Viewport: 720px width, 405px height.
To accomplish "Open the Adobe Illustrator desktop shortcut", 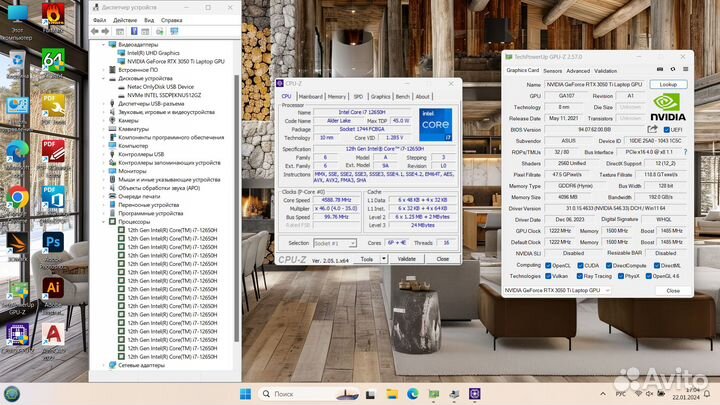I will click(x=53, y=288).
